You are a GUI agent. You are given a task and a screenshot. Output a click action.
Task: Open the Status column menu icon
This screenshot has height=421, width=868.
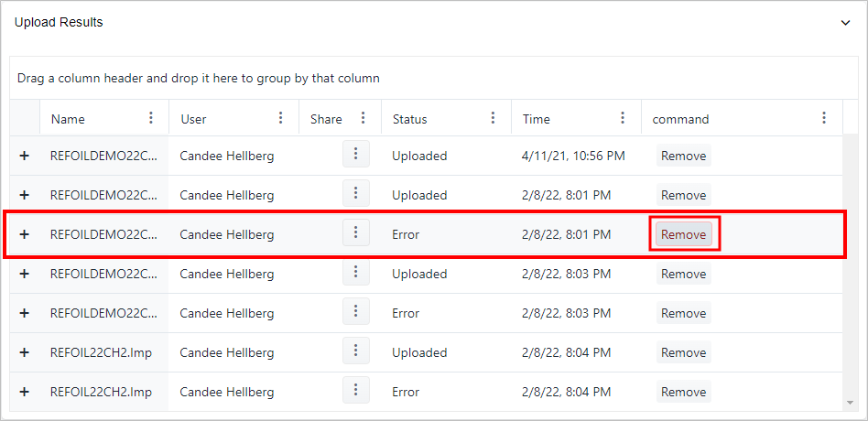pos(494,118)
